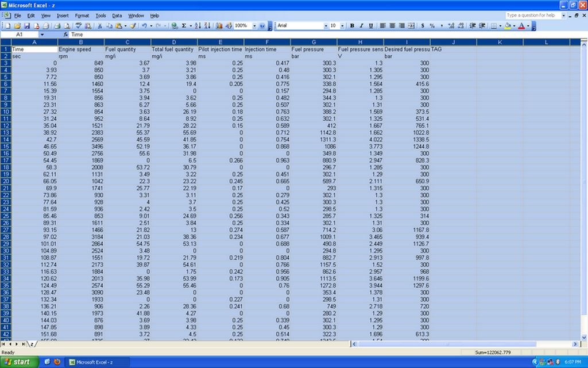Paste clipboard contents icon
The image size is (588, 368).
click(119, 25)
